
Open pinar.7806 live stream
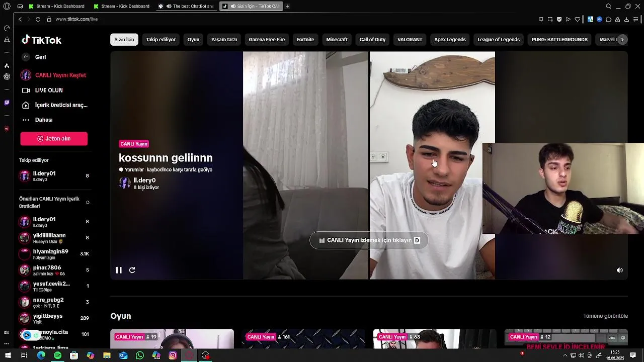point(54,270)
